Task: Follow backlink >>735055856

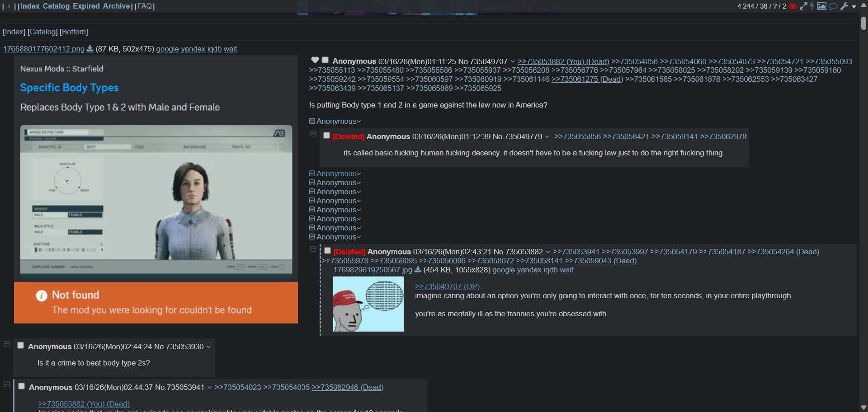Action: pos(578,136)
